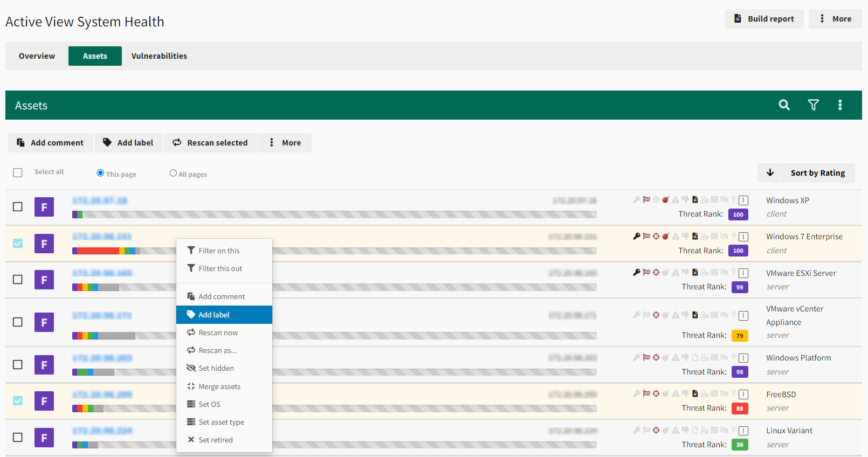
Task: Click the F rating badge for Windows XP
Action: click(x=44, y=207)
